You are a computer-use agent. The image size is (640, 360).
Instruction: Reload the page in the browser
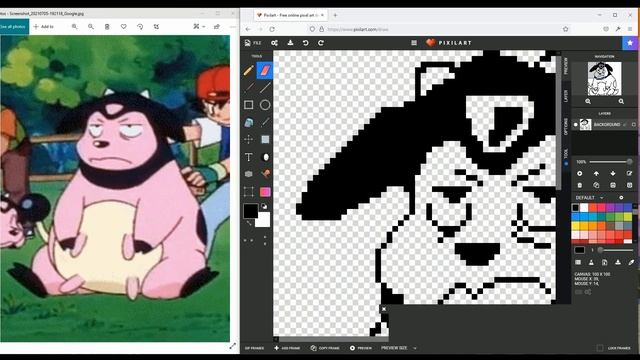click(272, 29)
